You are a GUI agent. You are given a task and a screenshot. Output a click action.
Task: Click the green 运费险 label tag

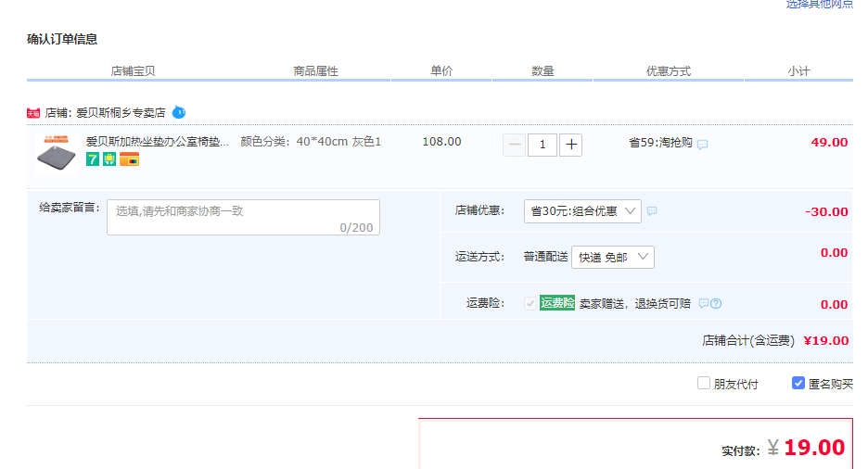coord(557,302)
